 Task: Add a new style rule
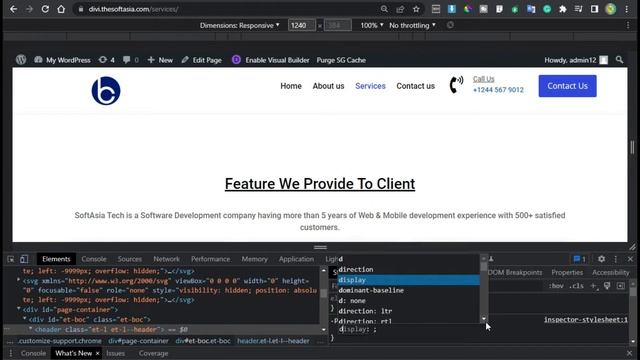594,286
